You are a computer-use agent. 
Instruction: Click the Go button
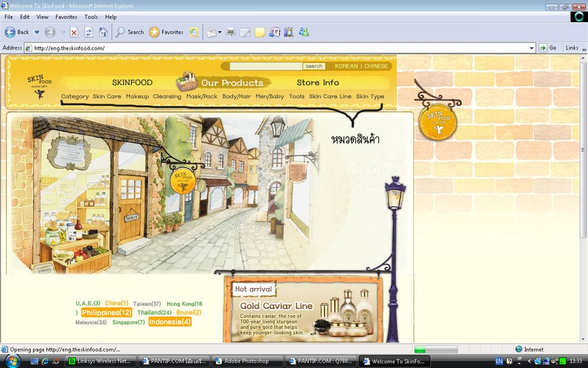[548, 48]
